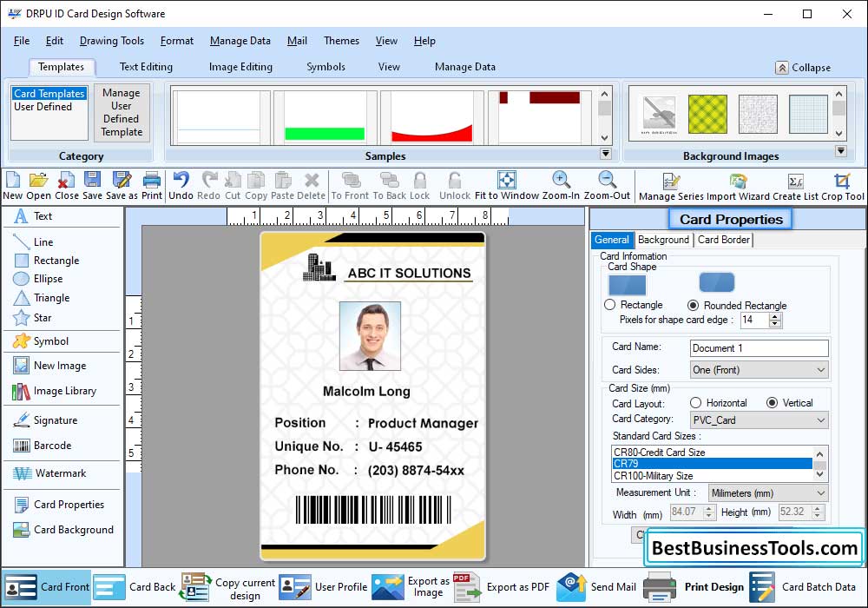Click the Card Name input field
Image resolution: width=868 pixels, height=608 pixels.
pos(759,348)
